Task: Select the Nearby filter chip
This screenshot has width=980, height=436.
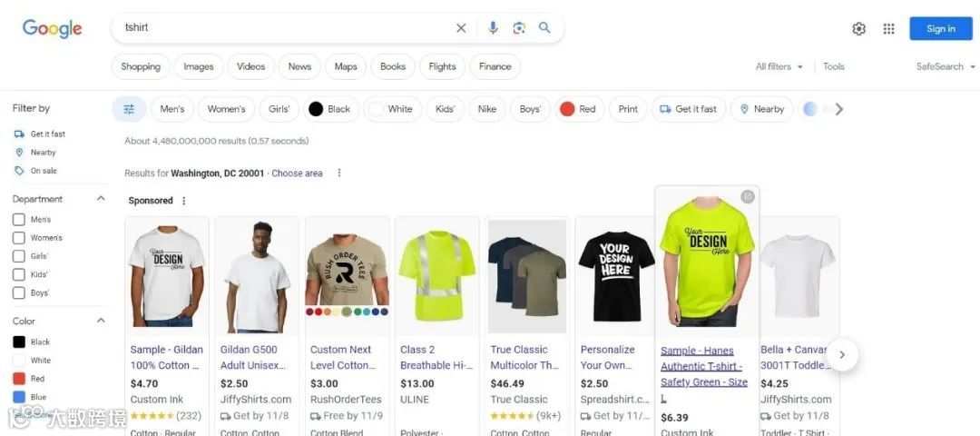Action: (x=762, y=109)
